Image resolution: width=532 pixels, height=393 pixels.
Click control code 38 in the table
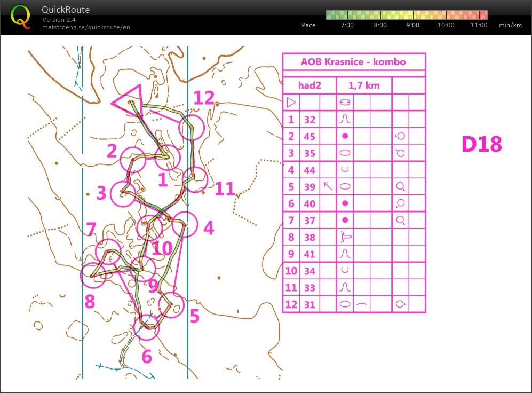[x=309, y=238]
